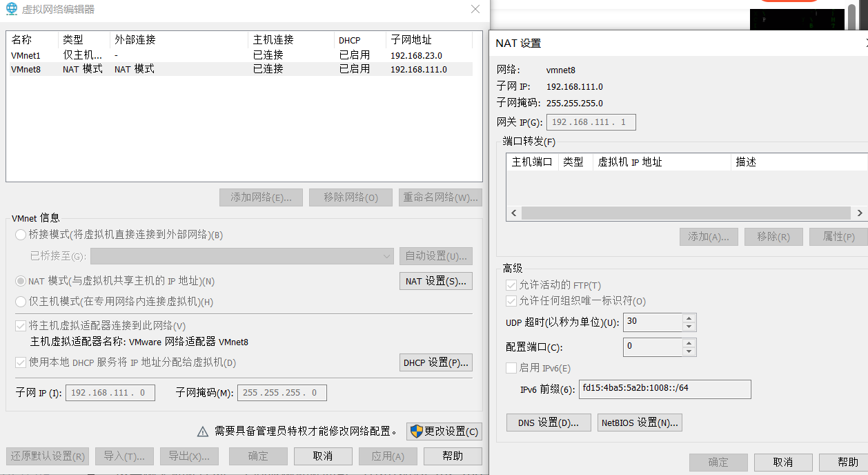Toggle the 启用 IPv6 checkbox

coord(511,368)
